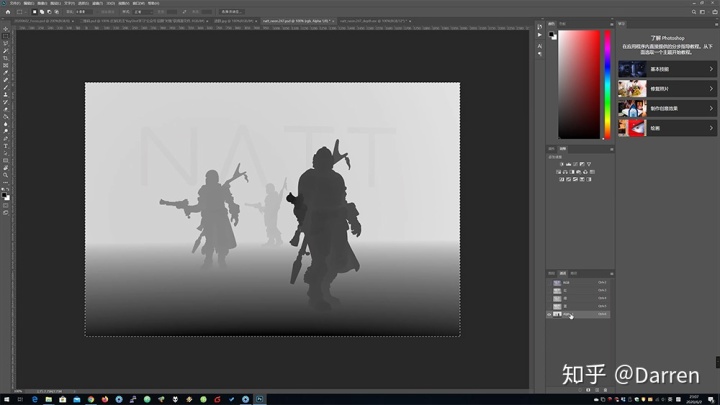Viewport: 720px width, 405px height.
Task: Select the Hand tool
Action: click(6, 168)
